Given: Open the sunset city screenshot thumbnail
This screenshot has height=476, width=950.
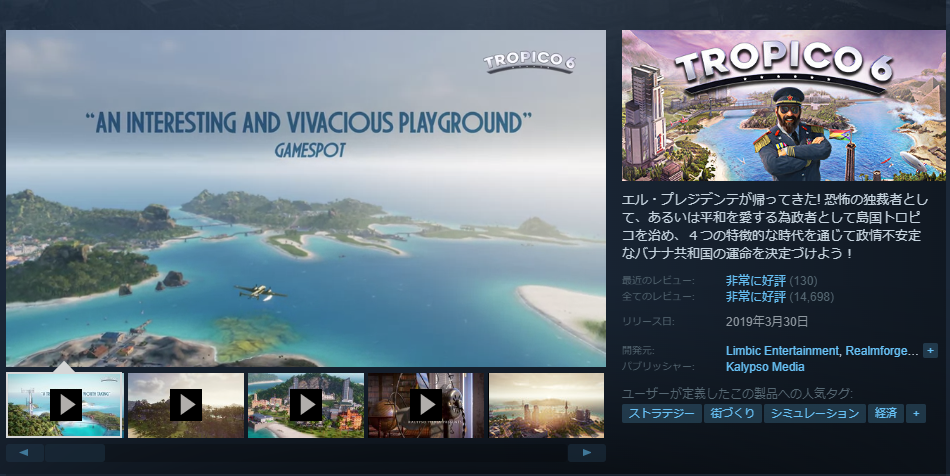Looking at the screenshot, I should pyautogui.click(x=546, y=405).
